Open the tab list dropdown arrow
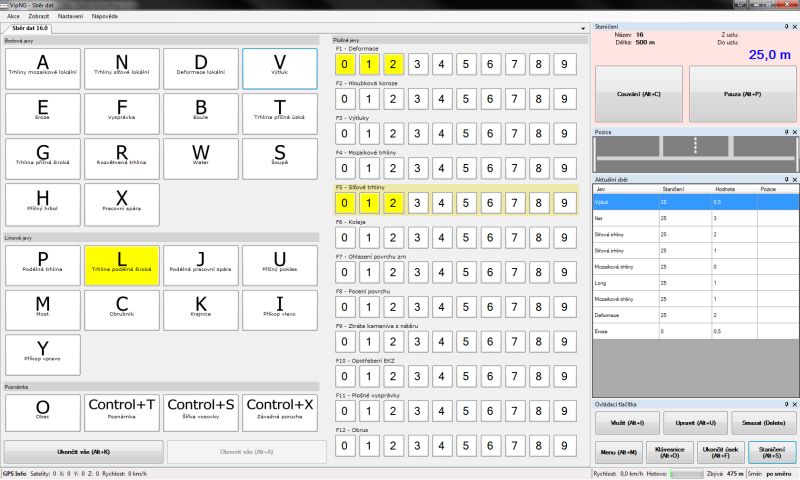This screenshot has height=480, width=800. point(583,28)
